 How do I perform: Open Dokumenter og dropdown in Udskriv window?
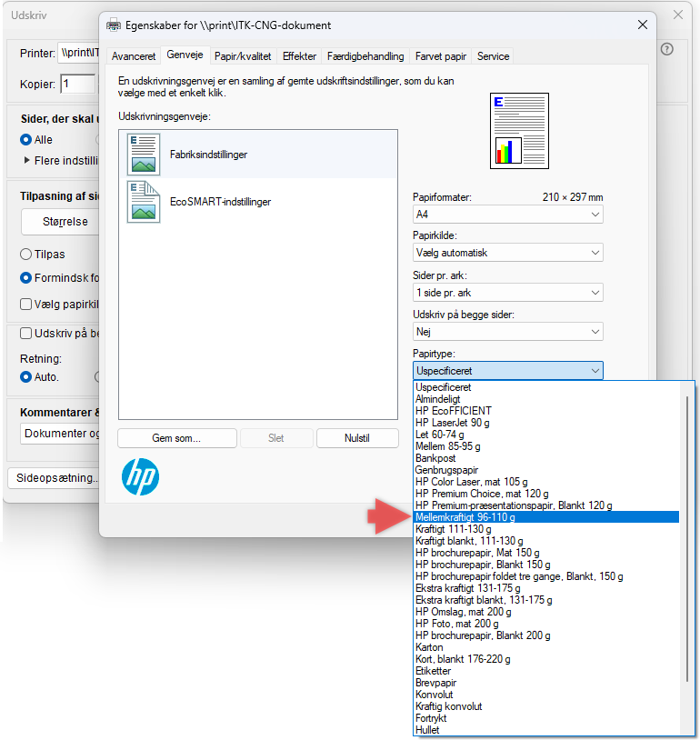(60, 434)
